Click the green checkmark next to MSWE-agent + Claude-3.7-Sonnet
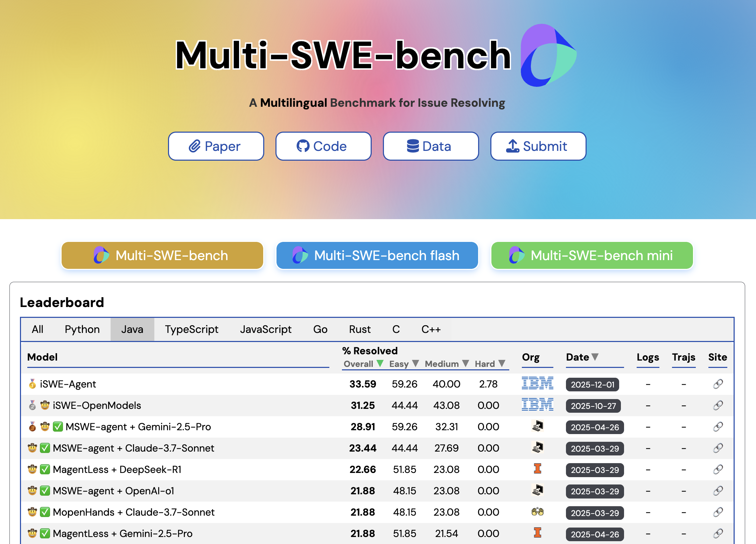756x544 pixels. click(x=45, y=448)
